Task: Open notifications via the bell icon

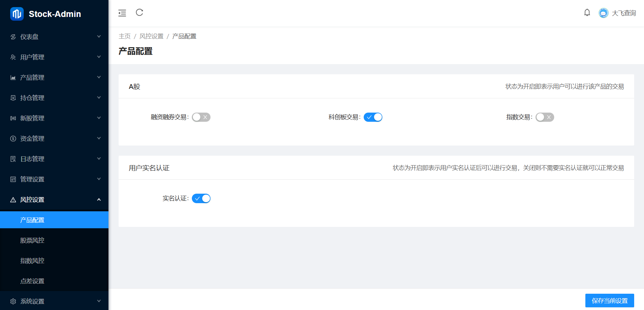Action: [587, 13]
